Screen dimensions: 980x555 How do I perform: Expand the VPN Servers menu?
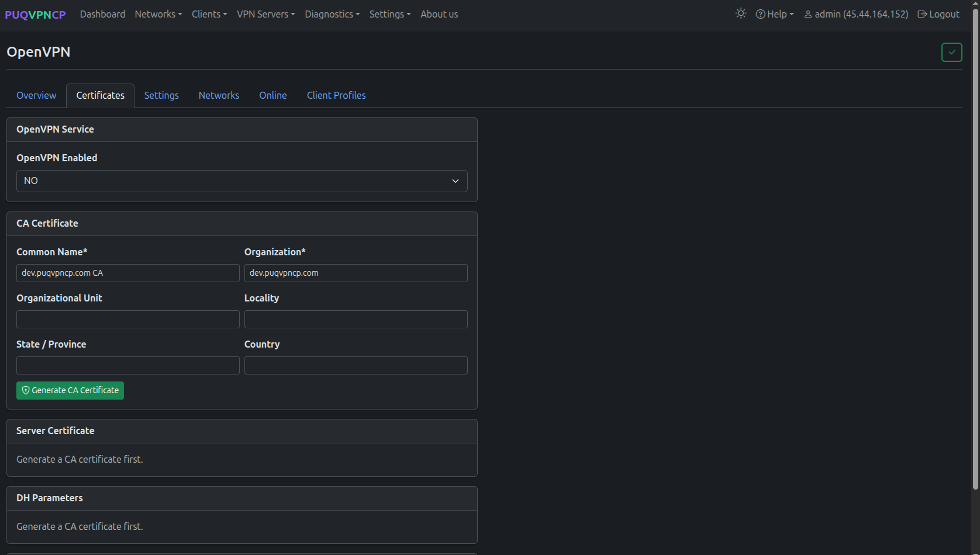point(266,14)
